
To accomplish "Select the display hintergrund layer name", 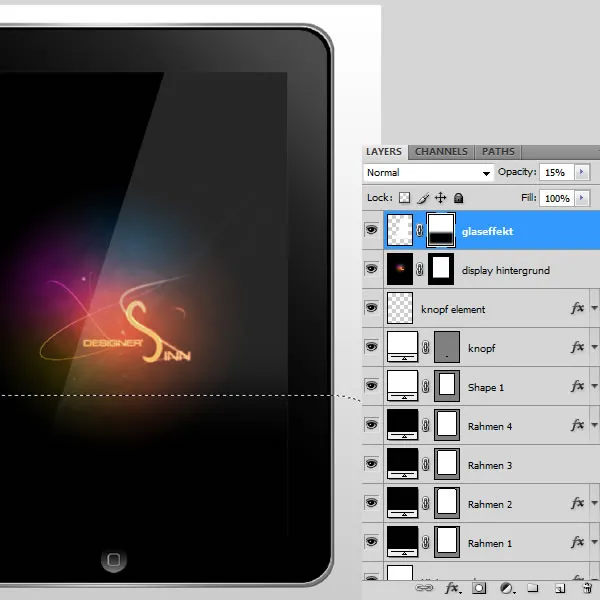I will pos(506,271).
